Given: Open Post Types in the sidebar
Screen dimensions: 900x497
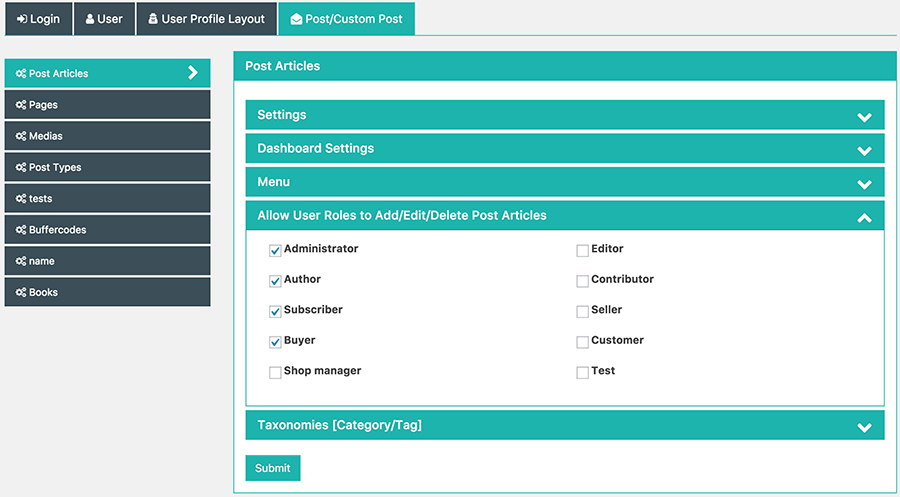Looking at the screenshot, I should [107, 167].
